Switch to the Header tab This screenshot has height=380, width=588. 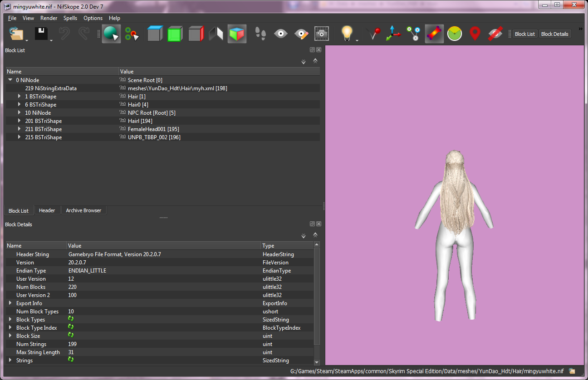coord(47,210)
